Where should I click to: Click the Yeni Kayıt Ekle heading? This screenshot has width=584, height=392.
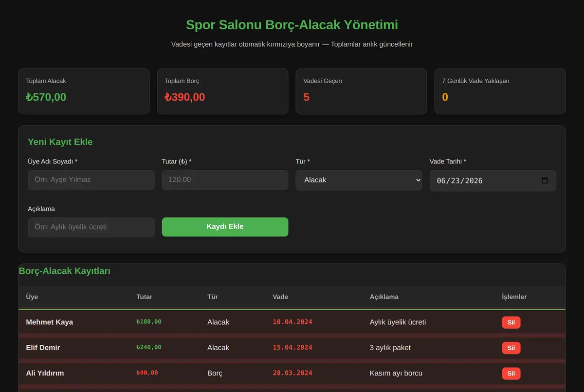click(x=60, y=142)
